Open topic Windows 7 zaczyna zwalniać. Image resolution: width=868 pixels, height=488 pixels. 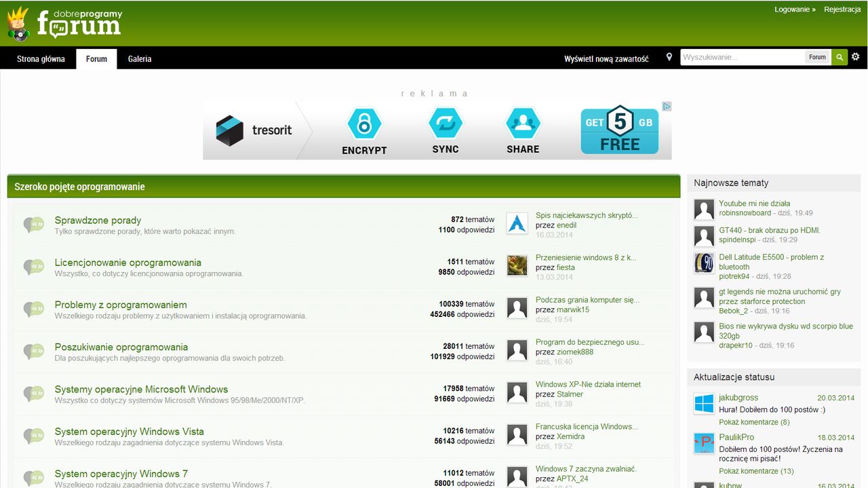(x=586, y=468)
